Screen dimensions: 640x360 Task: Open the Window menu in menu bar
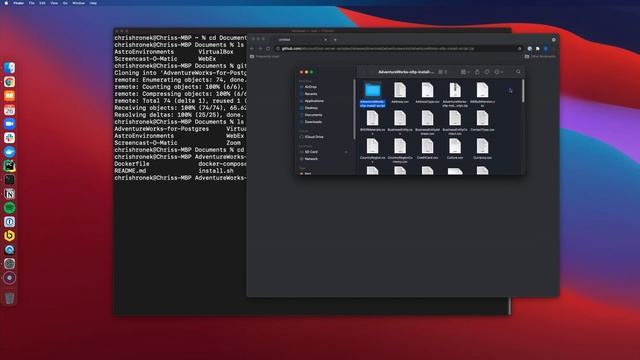point(78,3)
